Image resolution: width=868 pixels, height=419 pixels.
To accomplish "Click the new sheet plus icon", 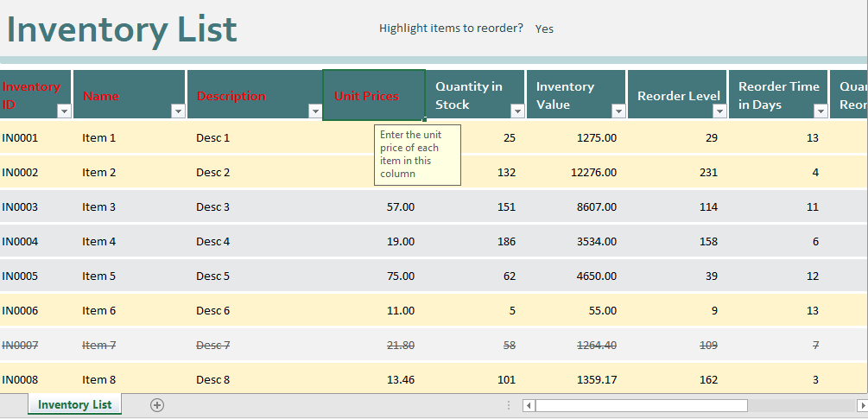I will click(157, 405).
